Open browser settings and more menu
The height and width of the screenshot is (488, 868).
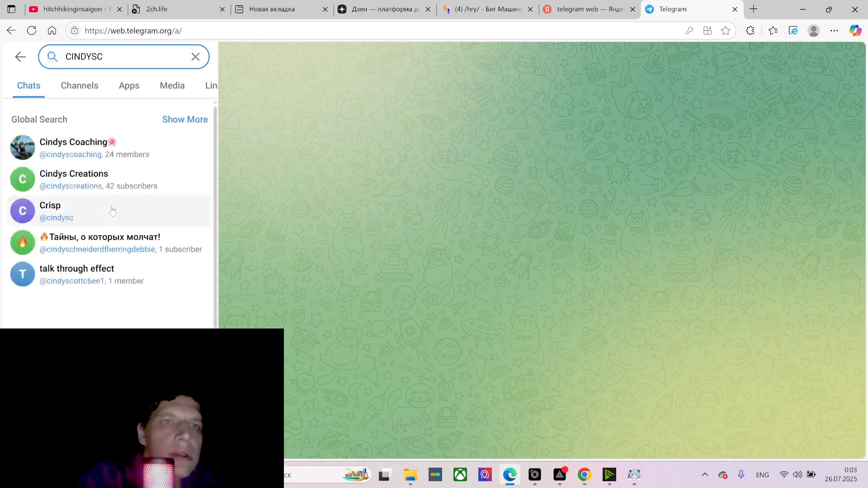[834, 31]
